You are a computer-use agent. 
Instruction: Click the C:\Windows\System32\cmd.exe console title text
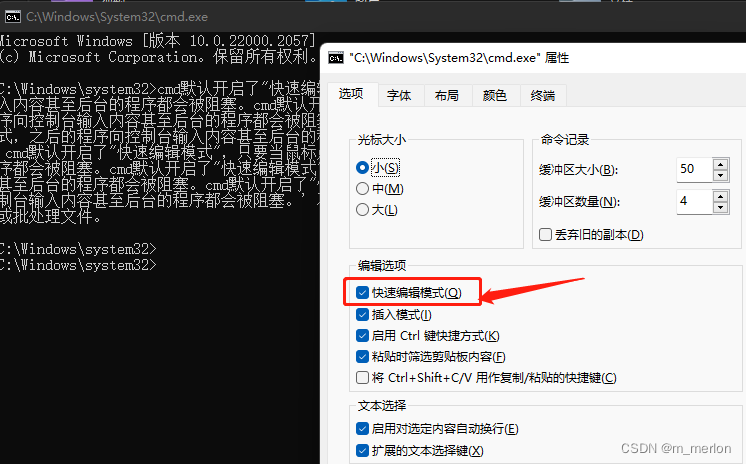coord(117,17)
